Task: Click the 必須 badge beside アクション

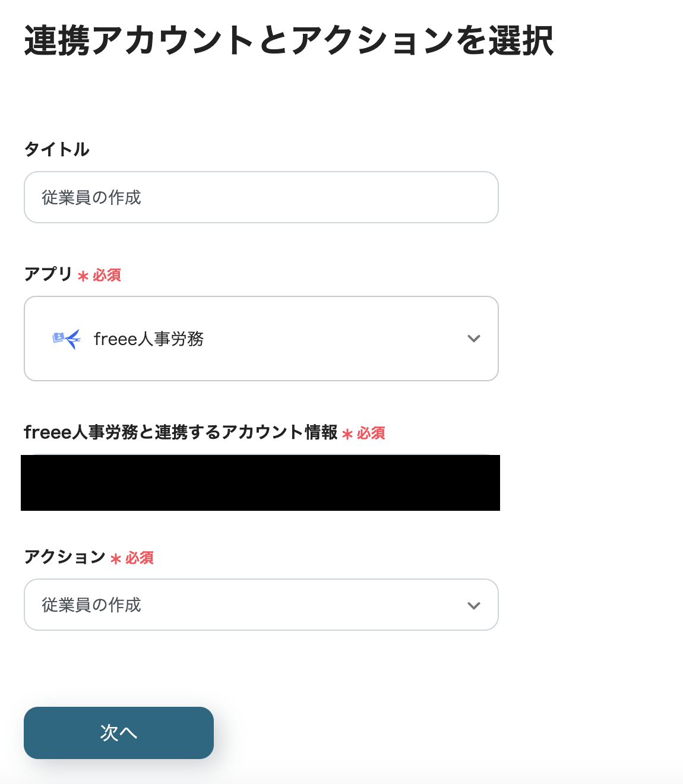Action: pyautogui.click(x=138, y=558)
